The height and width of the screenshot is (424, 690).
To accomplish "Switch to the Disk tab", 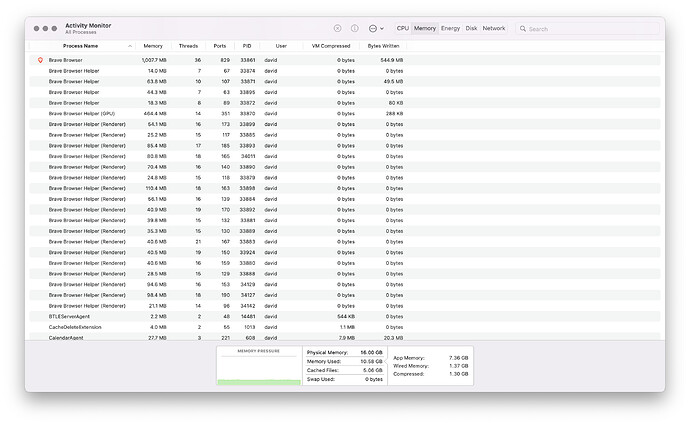I will (x=471, y=28).
